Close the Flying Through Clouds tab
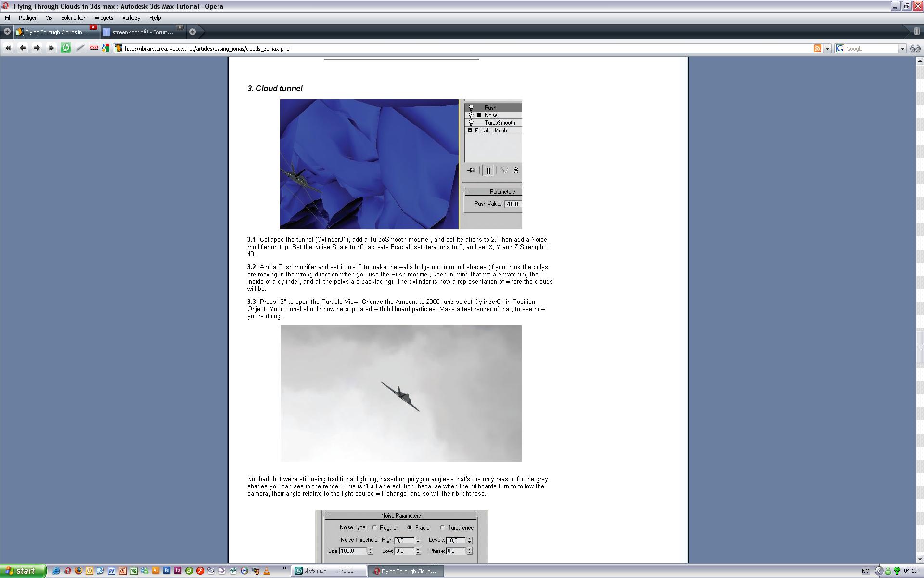 click(93, 27)
